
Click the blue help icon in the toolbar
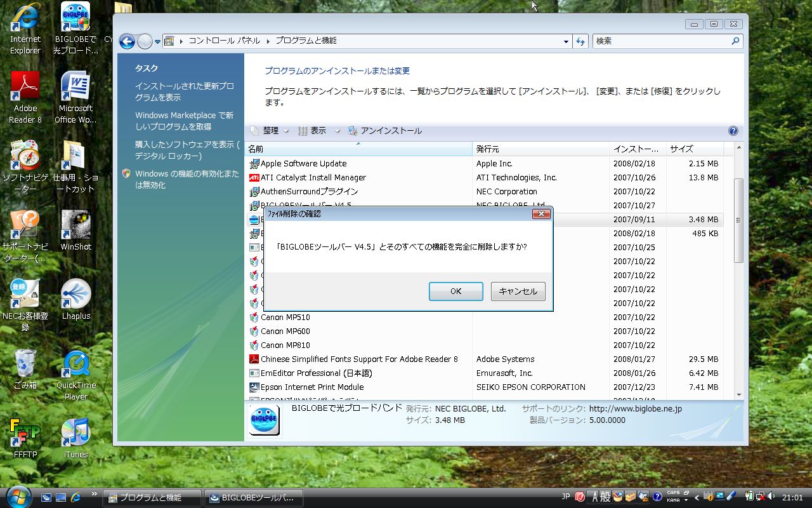point(733,131)
